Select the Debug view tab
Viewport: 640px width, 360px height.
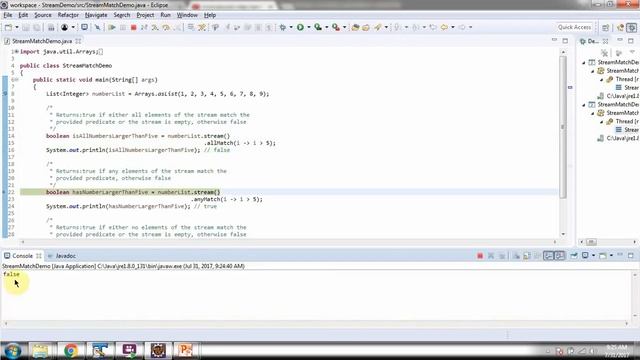coord(593,41)
